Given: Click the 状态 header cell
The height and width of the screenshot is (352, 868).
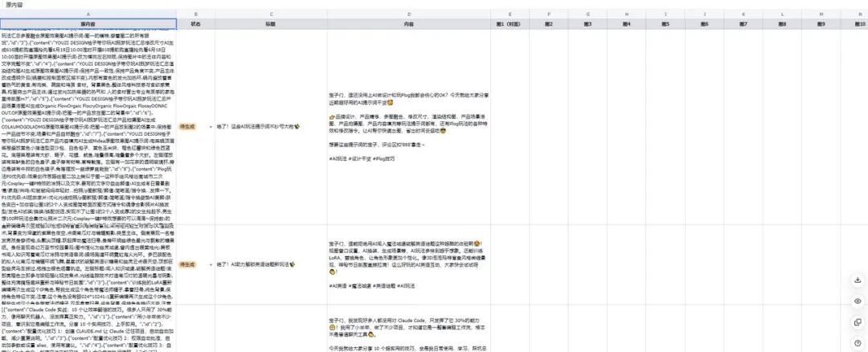Looking at the screenshot, I should (x=196, y=24).
